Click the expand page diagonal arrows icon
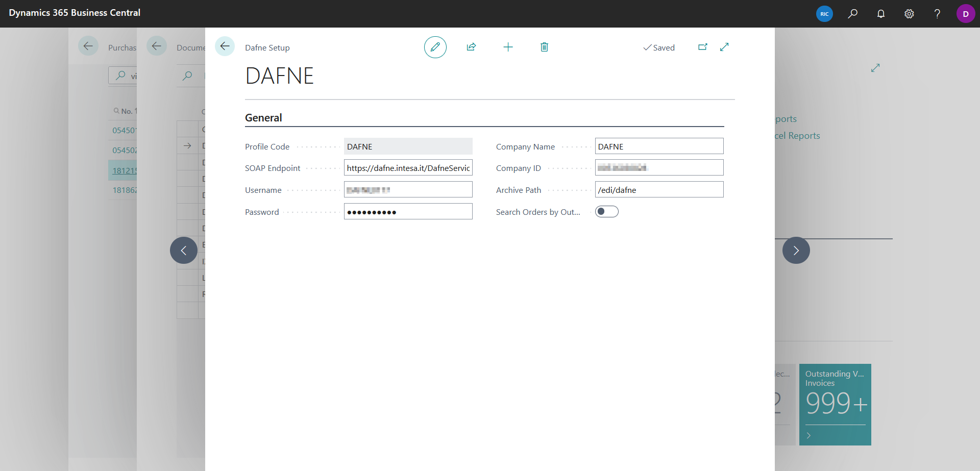Image resolution: width=980 pixels, height=471 pixels. tap(724, 47)
